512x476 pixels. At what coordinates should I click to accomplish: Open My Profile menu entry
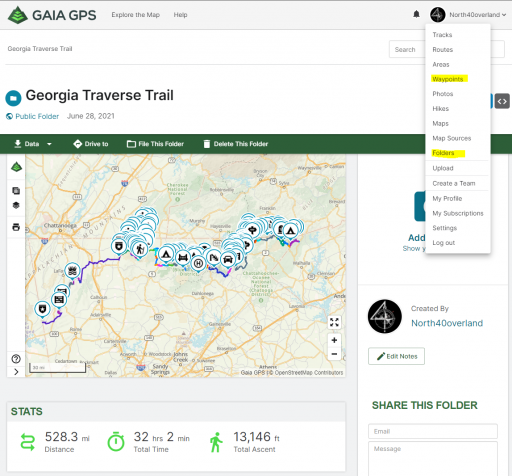(447, 198)
